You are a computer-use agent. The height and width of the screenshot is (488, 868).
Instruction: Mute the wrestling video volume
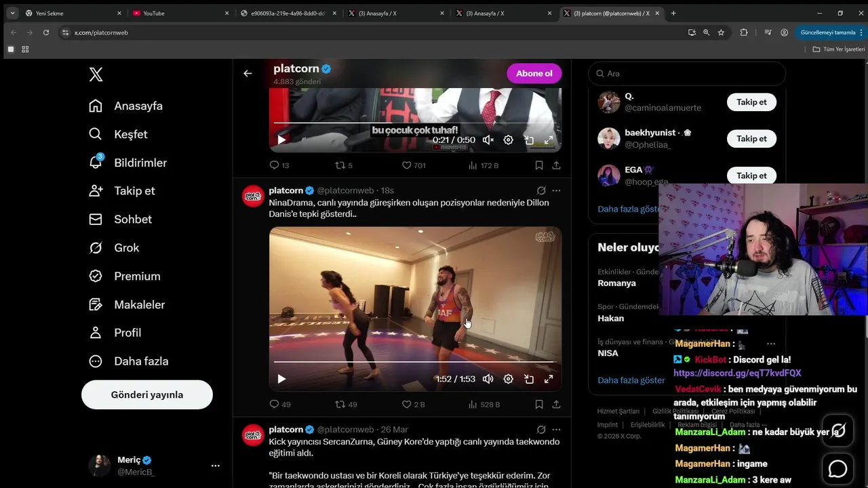[x=488, y=379]
